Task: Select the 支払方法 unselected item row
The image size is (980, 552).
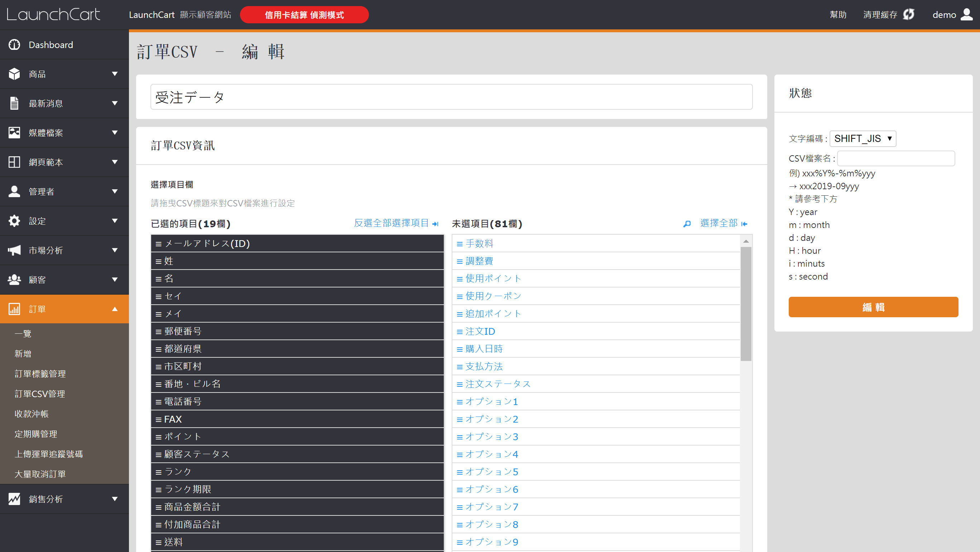Action: click(596, 367)
